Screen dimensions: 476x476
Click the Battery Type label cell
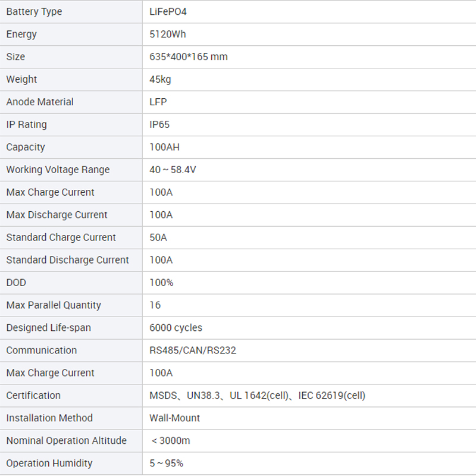[x=34, y=12]
